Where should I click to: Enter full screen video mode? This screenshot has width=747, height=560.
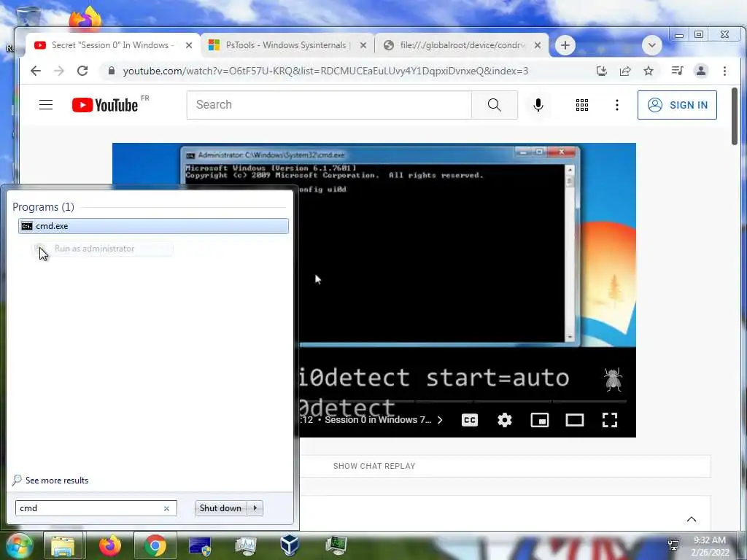610,420
